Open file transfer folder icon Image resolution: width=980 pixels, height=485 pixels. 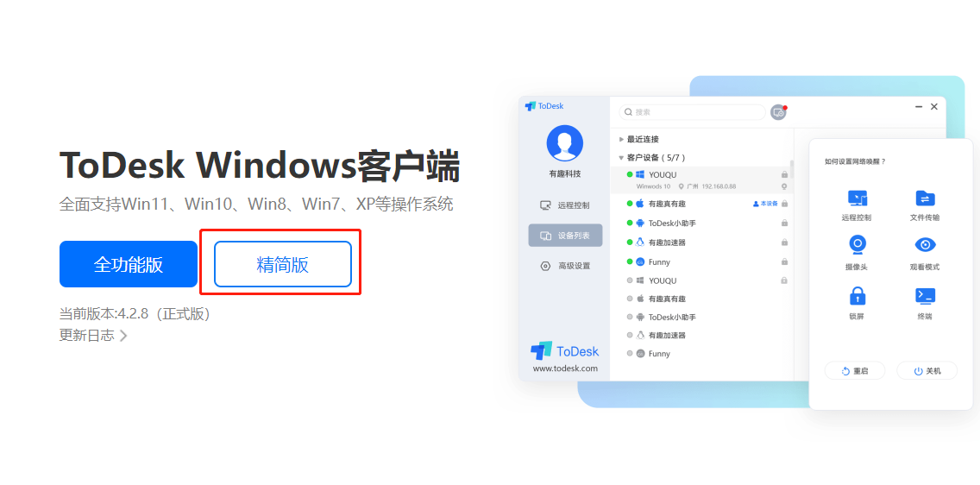925,198
